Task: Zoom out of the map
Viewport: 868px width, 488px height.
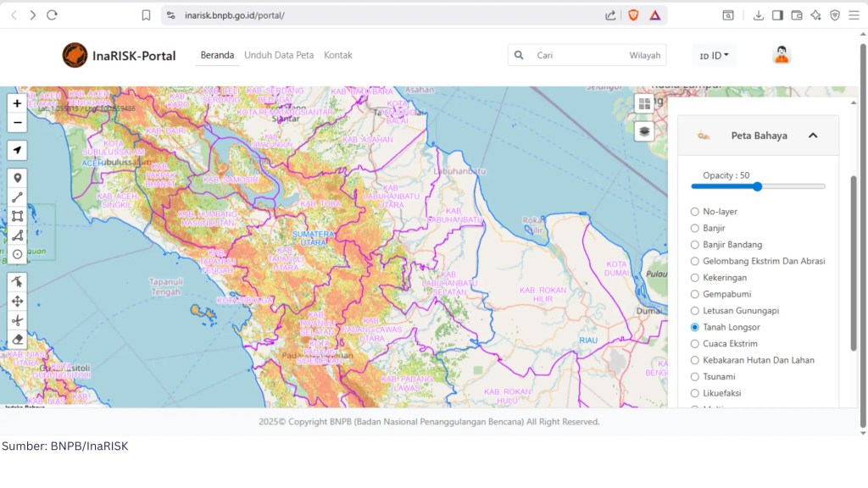Action: point(17,123)
